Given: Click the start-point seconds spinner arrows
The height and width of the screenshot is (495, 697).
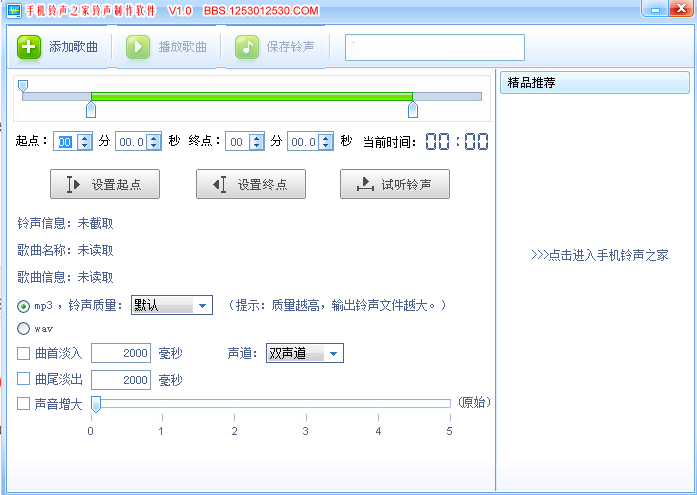Looking at the screenshot, I should [154, 142].
